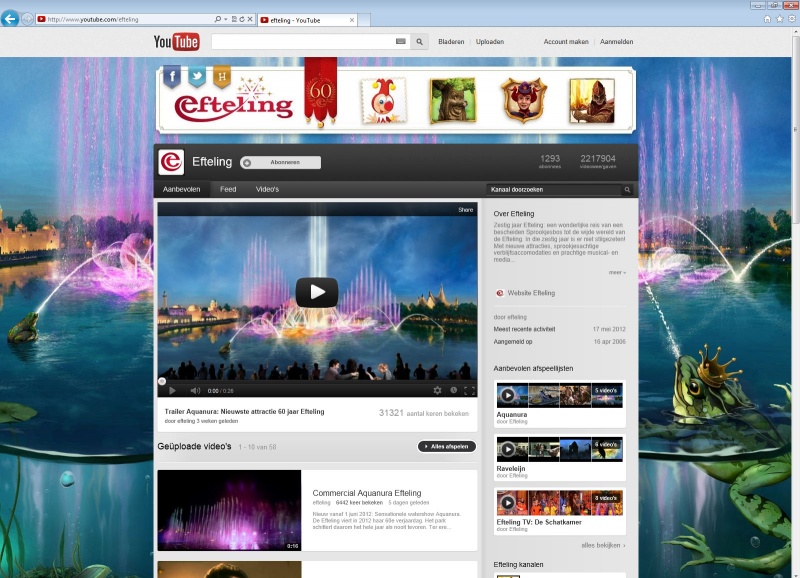Open the Website Efteling link
800x578 pixels.
click(x=531, y=293)
